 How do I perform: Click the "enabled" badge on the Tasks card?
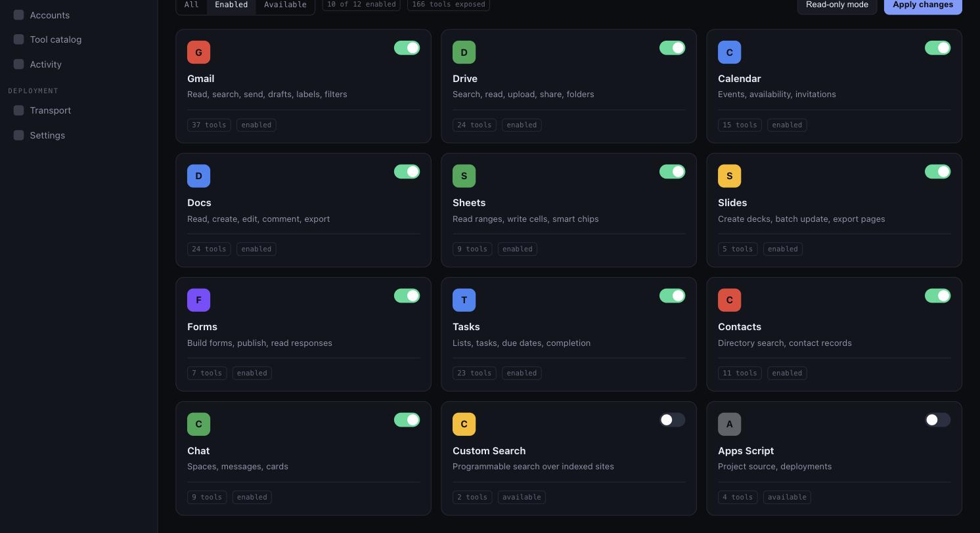(522, 373)
